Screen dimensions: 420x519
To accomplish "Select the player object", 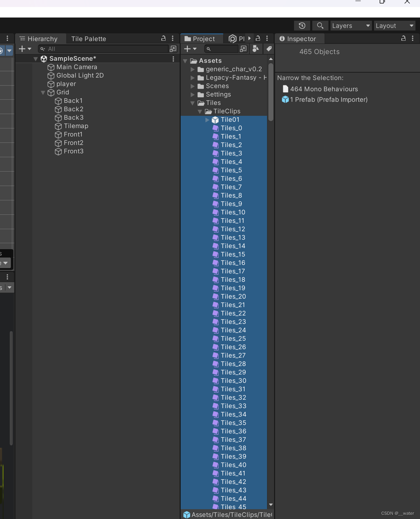I will pyautogui.click(x=66, y=84).
